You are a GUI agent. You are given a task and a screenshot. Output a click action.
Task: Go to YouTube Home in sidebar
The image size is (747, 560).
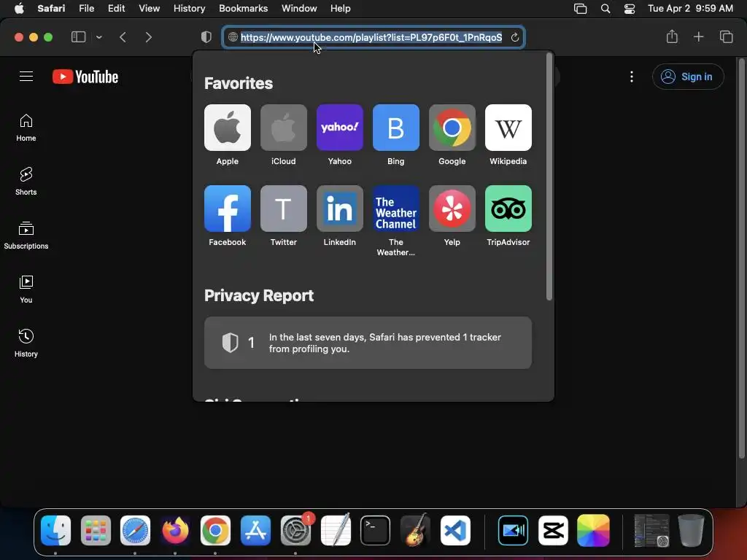26,128
